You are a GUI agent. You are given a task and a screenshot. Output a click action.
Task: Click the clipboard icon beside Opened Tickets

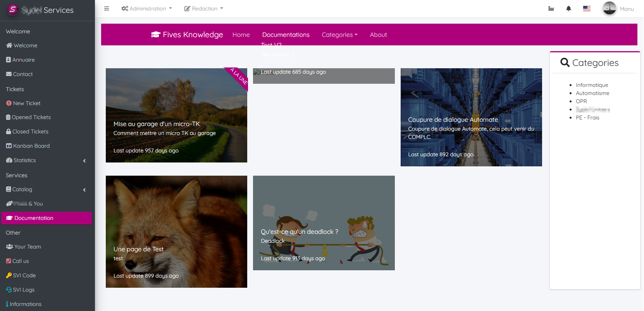pos(8,117)
